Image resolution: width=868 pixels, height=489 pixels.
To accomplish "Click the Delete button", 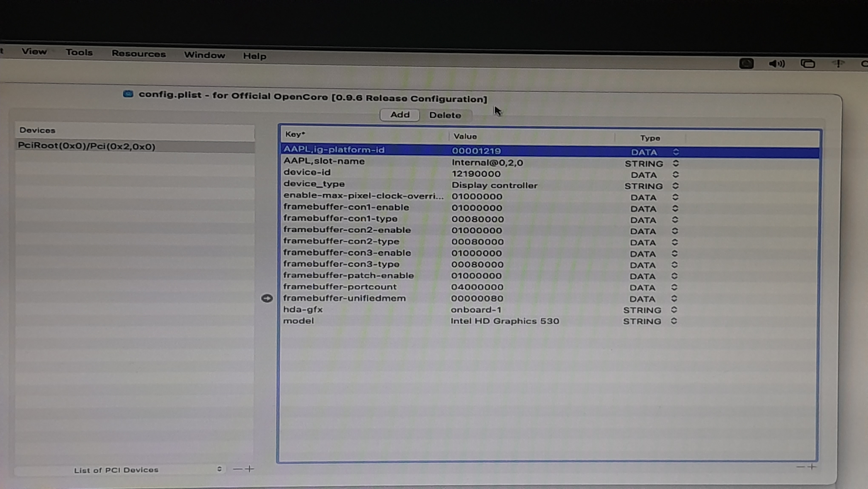I will pyautogui.click(x=445, y=115).
